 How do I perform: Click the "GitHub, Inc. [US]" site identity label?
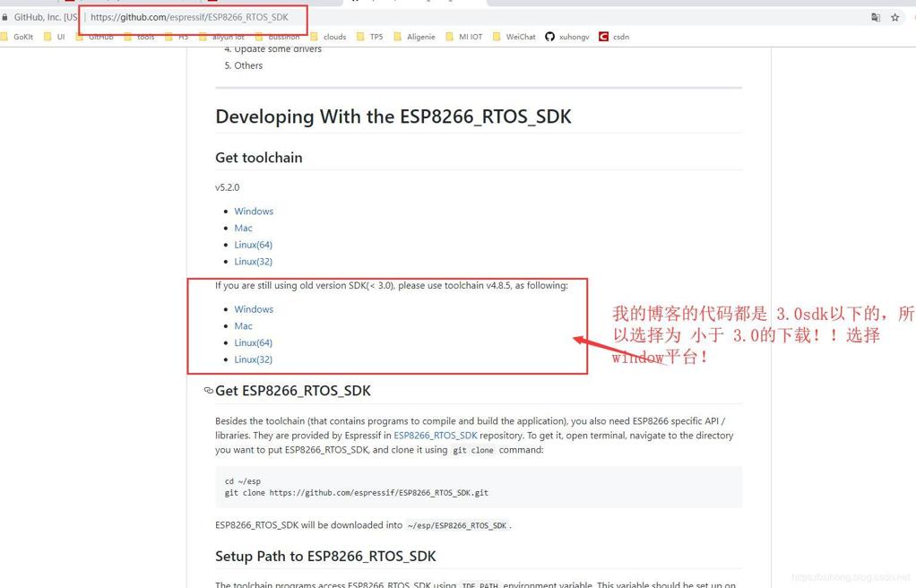(46, 18)
